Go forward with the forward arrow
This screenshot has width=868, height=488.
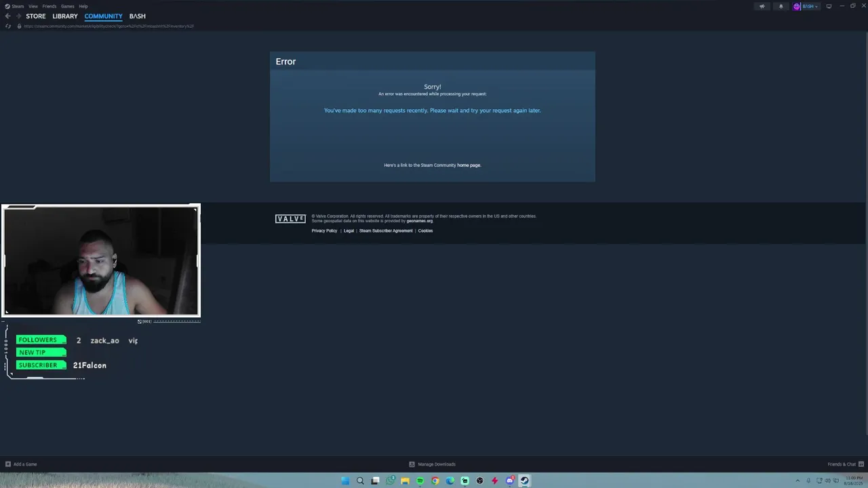(18, 16)
